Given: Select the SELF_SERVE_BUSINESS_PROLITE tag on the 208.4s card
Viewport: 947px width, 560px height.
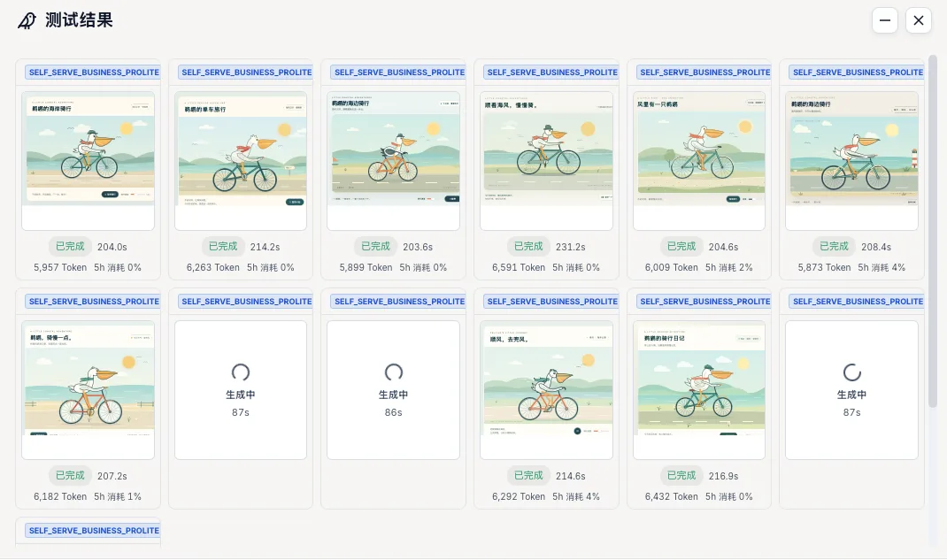Looking at the screenshot, I should pos(857,73).
